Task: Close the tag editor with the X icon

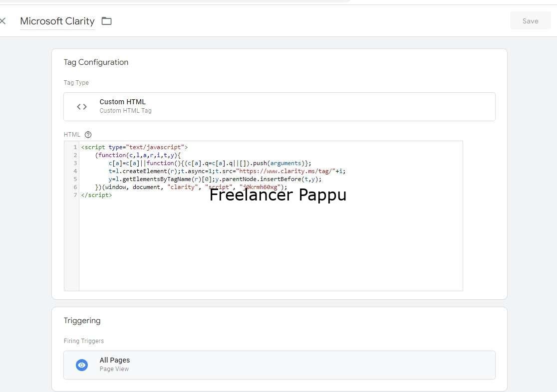Action: pyautogui.click(x=3, y=21)
